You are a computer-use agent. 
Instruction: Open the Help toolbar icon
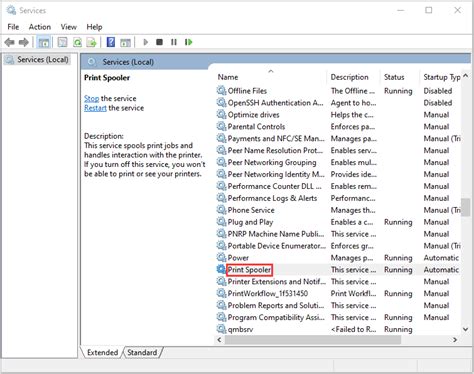111,42
